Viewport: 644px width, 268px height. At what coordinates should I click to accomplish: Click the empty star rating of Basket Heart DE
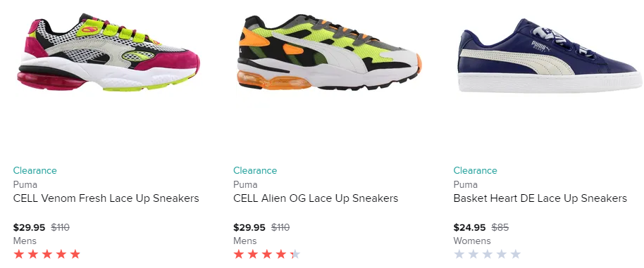487,255
